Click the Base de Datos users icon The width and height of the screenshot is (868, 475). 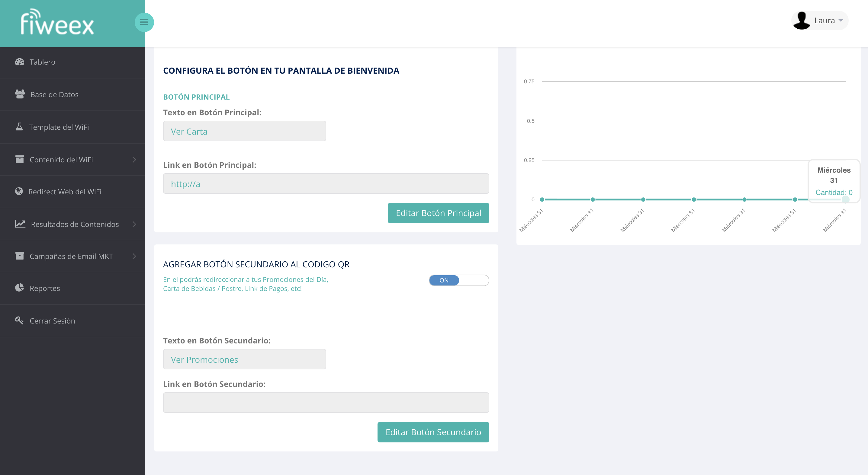(20, 94)
